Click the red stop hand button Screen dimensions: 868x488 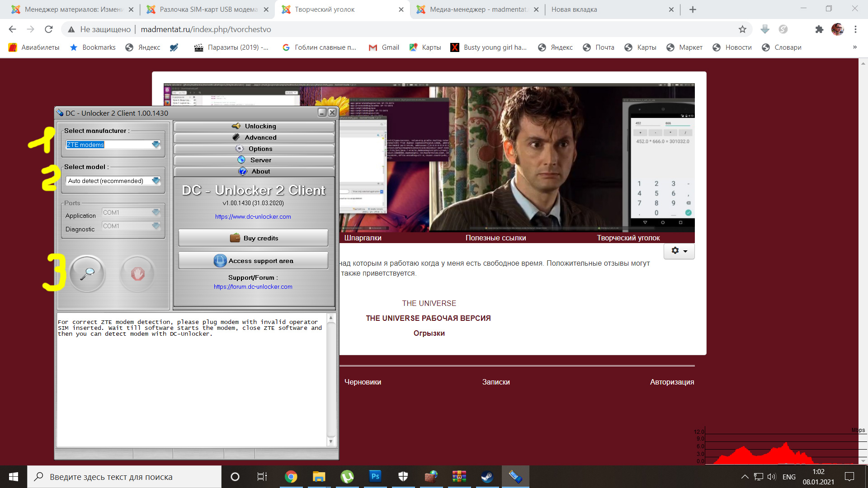pyautogui.click(x=137, y=273)
